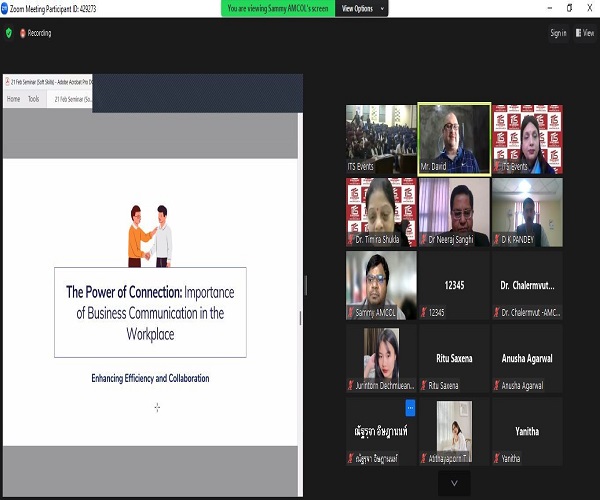The width and height of the screenshot is (600, 500).
Task: Click muted mic icon on Yanitha
Action: coord(496,458)
